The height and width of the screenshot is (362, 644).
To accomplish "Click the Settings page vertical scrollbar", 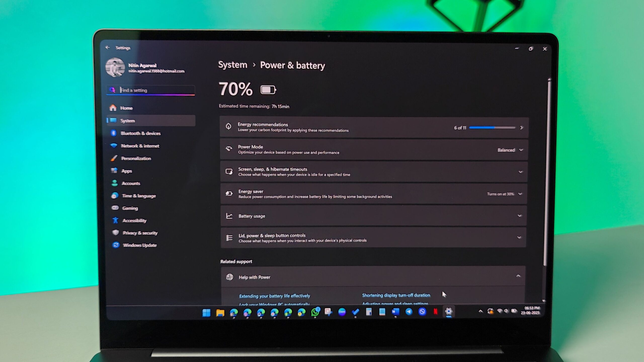I will 547,174.
